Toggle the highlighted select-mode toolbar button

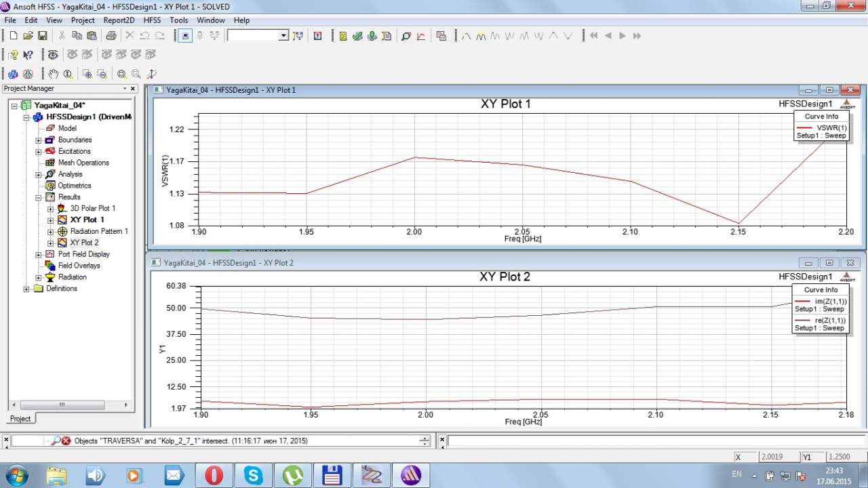[x=185, y=36]
